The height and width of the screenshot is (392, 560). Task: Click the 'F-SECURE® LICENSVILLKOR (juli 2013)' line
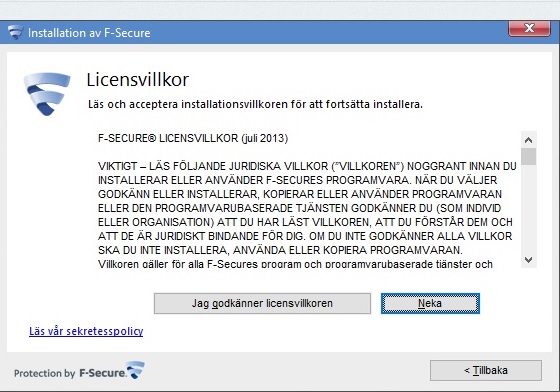point(193,138)
